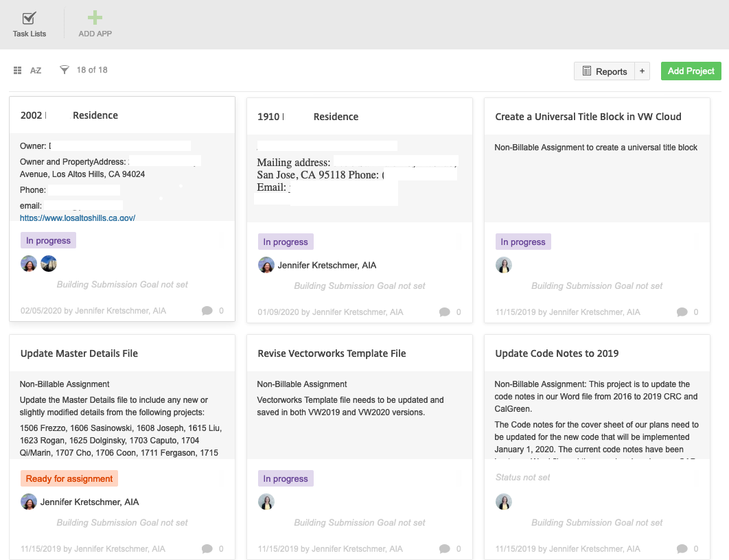Click Status not set on Update Code Notes

(x=522, y=477)
